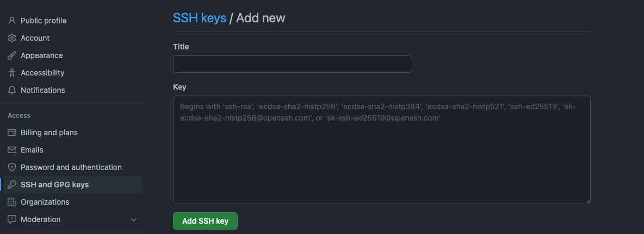Click the Account gear icon
644x234 pixels.
12,38
